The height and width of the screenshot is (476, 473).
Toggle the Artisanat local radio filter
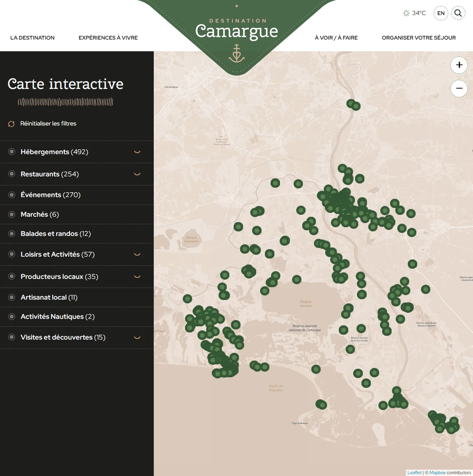(x=12, y=297)
